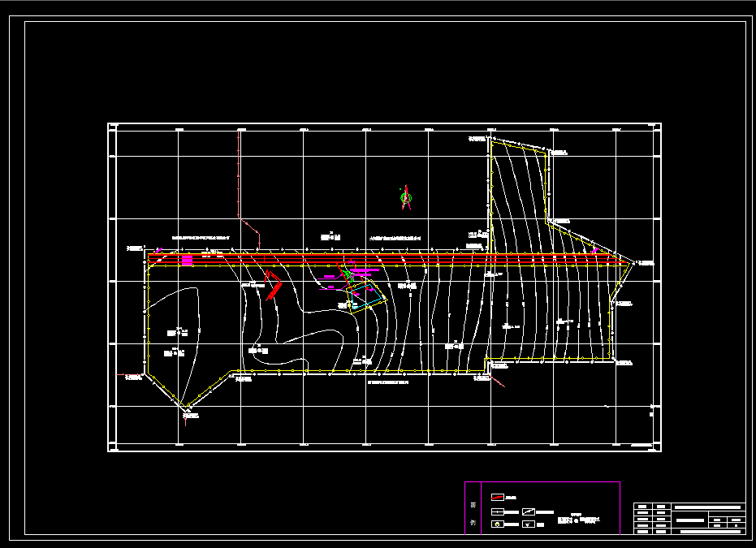The image size is (756, 548).
Task: Click the crosshair line legend symbol
Action: click(498, 511)
